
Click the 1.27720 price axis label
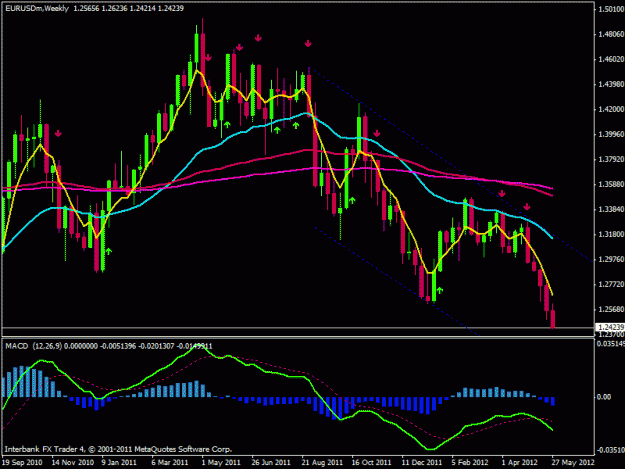point(611,285)
